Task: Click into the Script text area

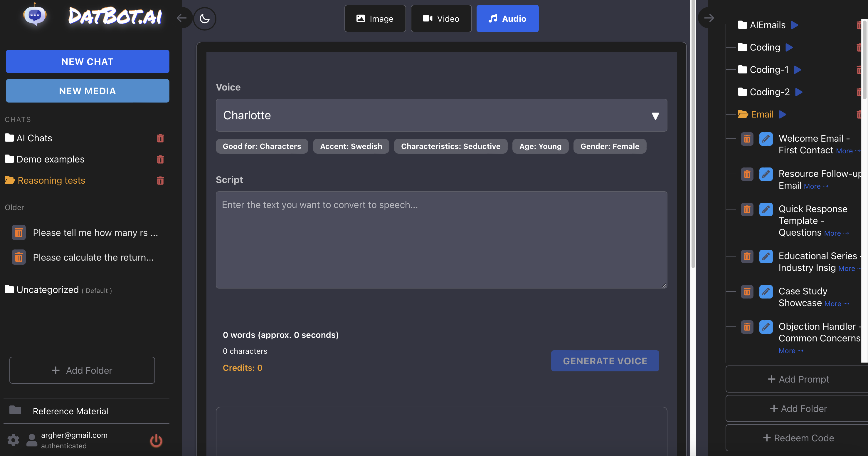Action: click(x=441, y=240)
